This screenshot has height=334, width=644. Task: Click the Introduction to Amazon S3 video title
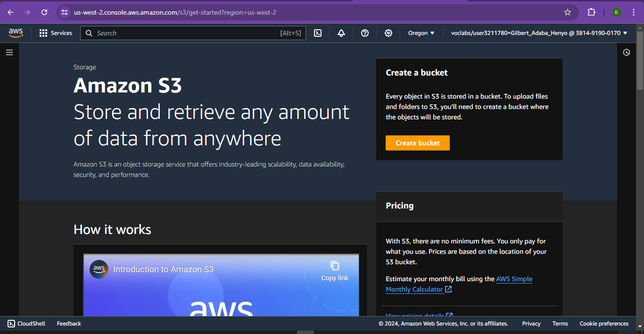(x=163, y=269)
